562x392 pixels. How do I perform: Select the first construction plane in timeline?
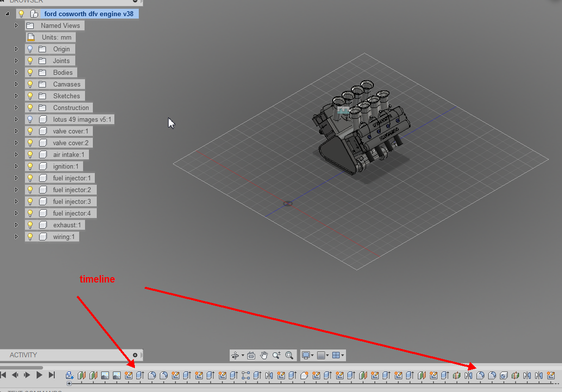pos(81,375)
